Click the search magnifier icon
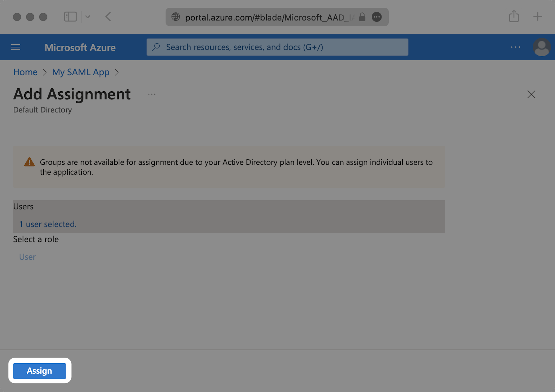 (x=156, y=47)
